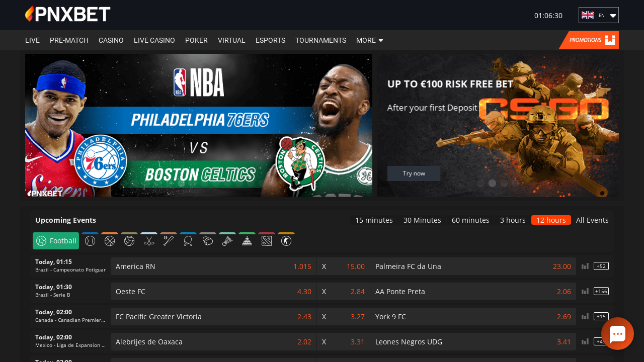Open statistics for Alebrijes de Oaxaca match
Screen dimensions: 644x362
[x=585, y=341]
